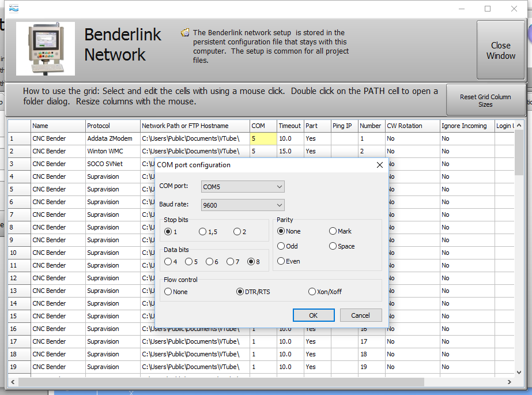This screenshot has height=395, width=532.
Task: Click the Close Window button
Action: point(500,51)
